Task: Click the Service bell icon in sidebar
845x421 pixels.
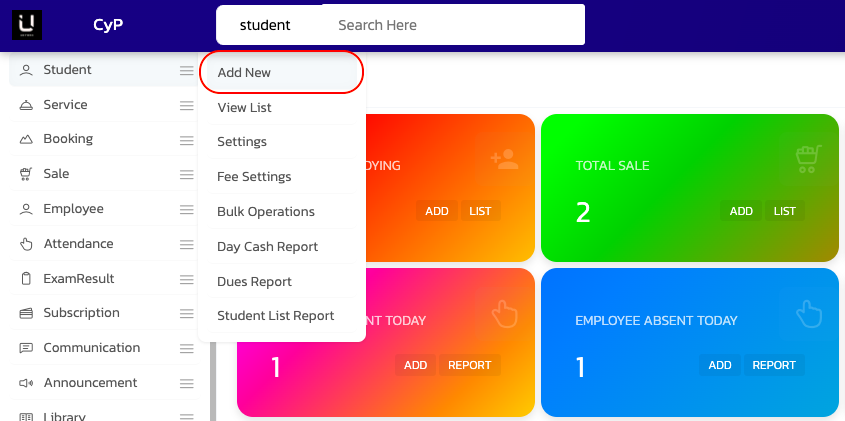Action: (x=26, y=105)
